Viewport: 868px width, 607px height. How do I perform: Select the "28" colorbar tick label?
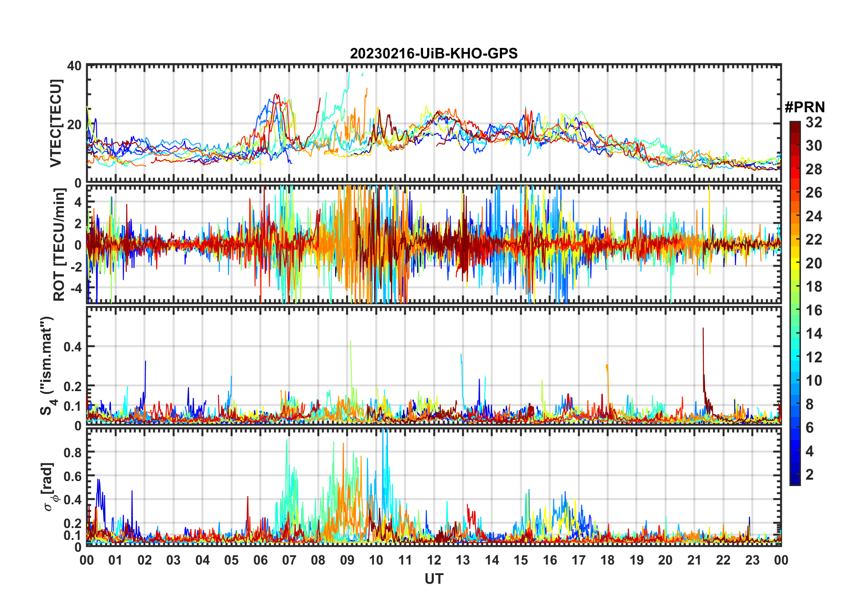pyautogui.click(x=814, y=169)
